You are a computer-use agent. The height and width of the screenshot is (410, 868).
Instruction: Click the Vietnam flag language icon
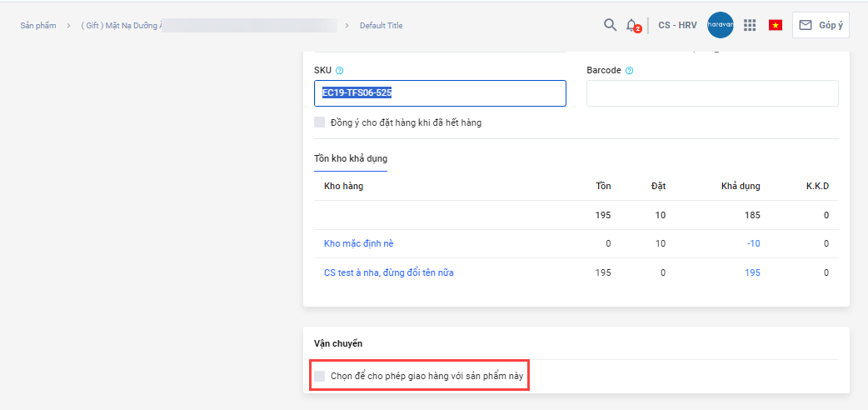point(776,25)
